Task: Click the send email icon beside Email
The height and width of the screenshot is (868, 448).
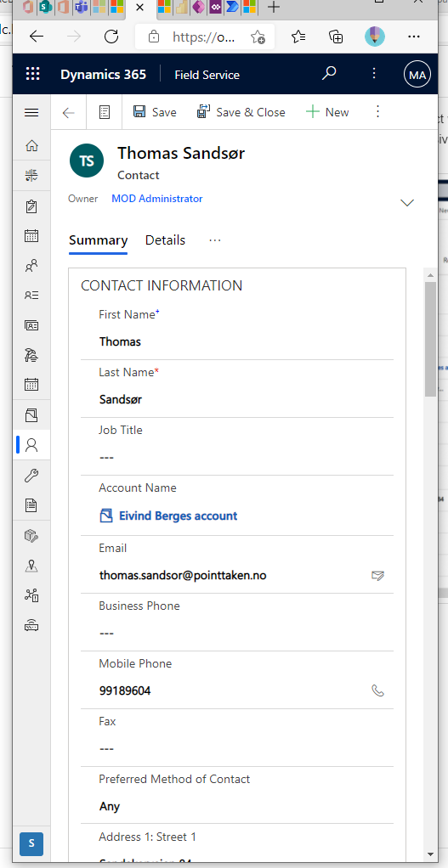Action: click(x=377, y=576)
